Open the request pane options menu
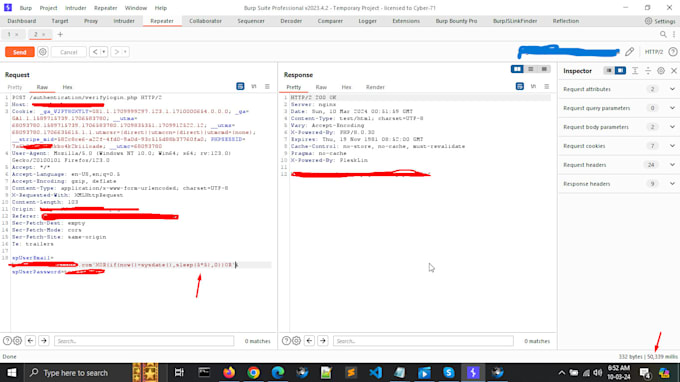680x382 pixels. click(x=267, y=87)
